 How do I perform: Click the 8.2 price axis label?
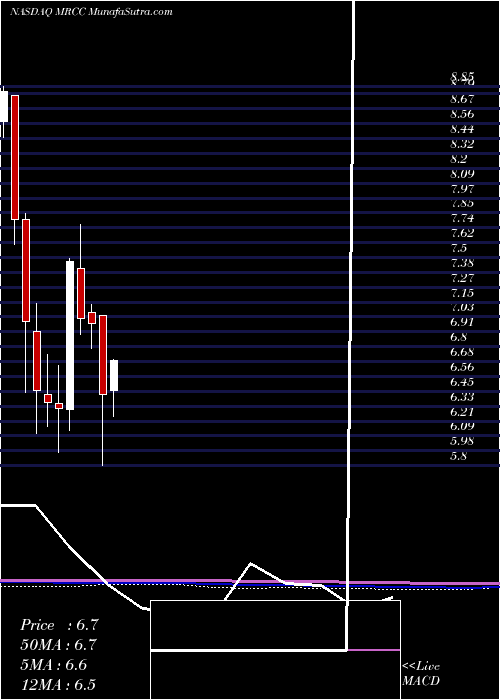tap(459, 159)
